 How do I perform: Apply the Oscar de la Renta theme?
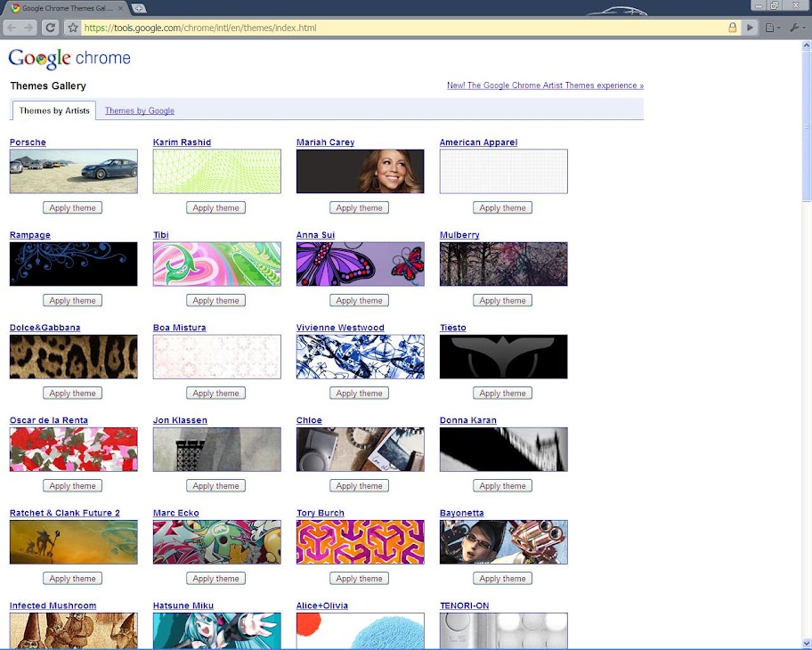(72, 486)
